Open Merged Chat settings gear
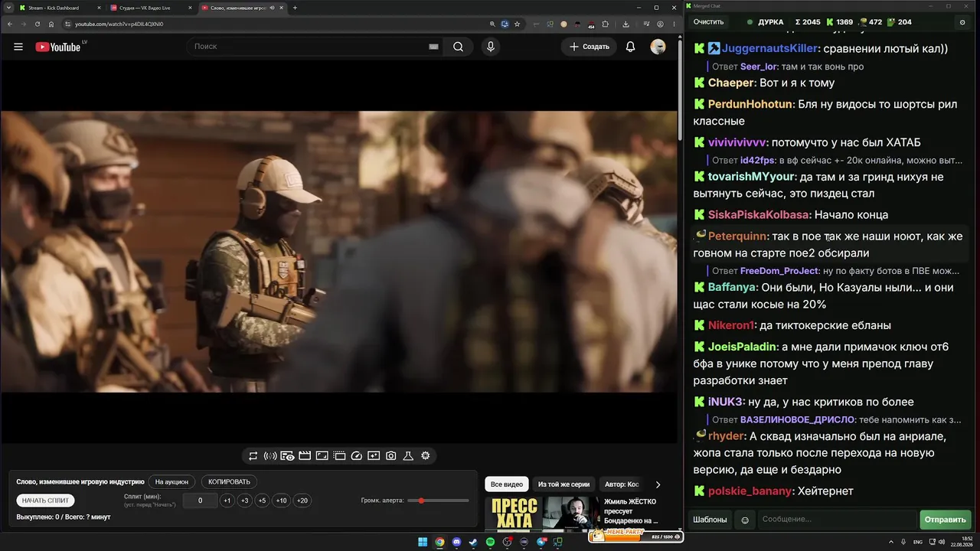 [x=962, y=22]
